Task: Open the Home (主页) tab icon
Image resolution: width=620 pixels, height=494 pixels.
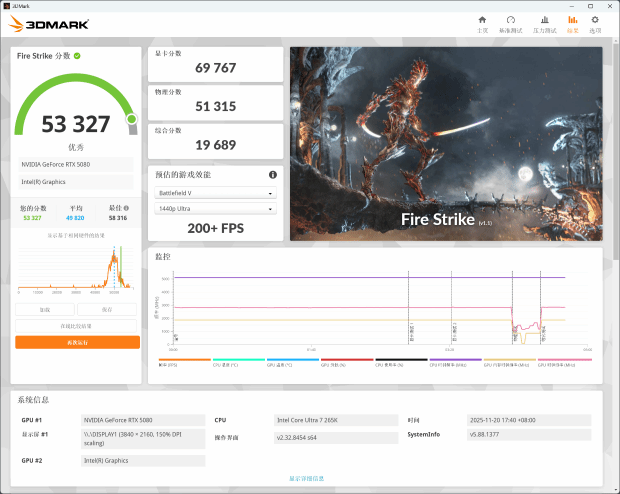Action: (x=482, y=22)
